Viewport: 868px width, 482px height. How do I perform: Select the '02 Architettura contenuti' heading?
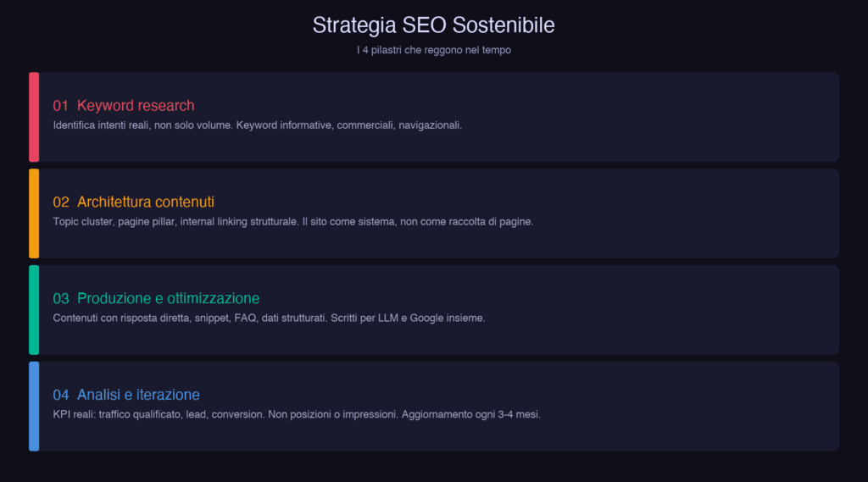click(x=133, y=202)
